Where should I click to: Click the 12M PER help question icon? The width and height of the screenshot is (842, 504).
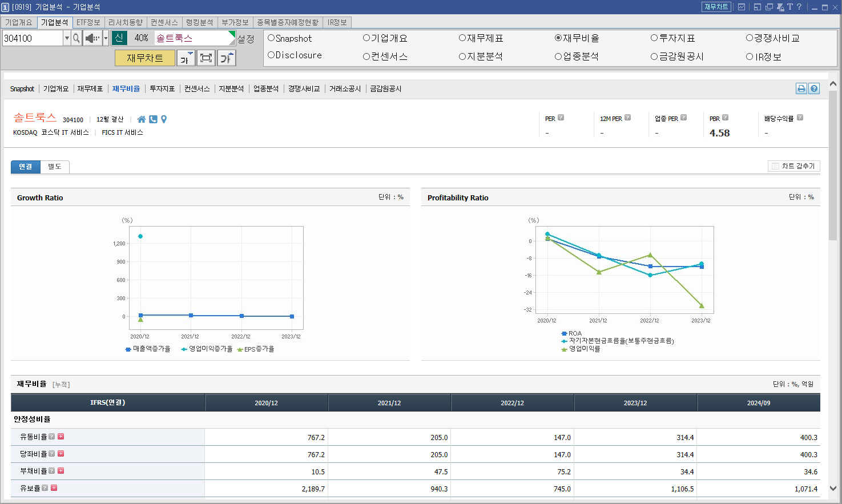[627, 118]
